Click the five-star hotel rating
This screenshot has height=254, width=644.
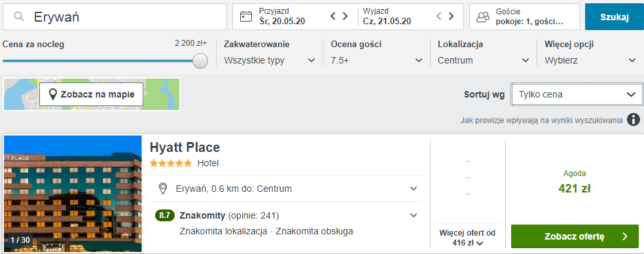point(171,164)
